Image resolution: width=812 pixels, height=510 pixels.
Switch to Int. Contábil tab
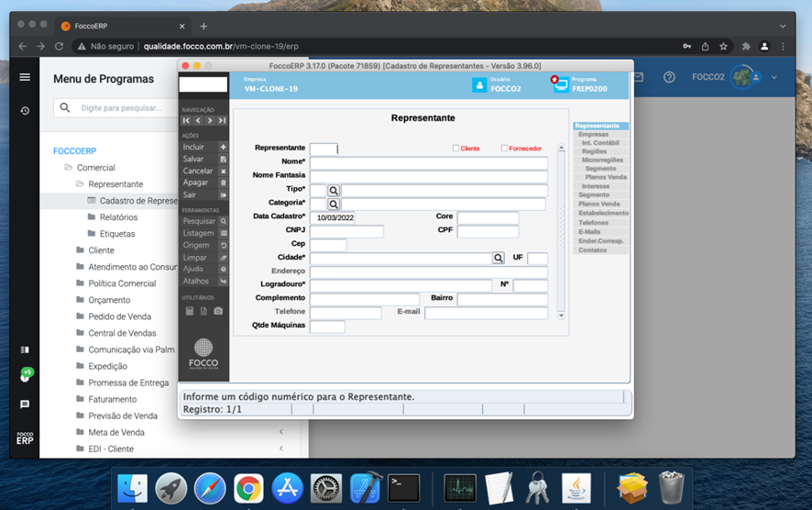pyautogui.click(x=600, y=142)
